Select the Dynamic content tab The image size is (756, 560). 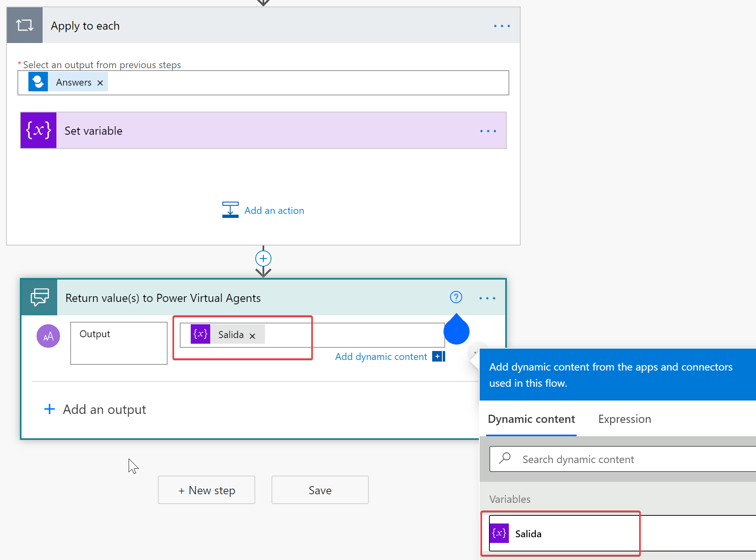pos(531,419)
